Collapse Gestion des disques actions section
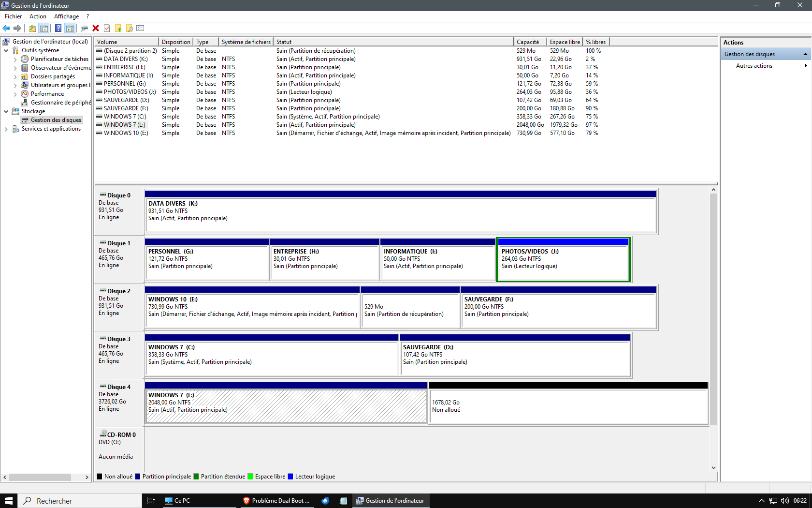 point(805,54)
